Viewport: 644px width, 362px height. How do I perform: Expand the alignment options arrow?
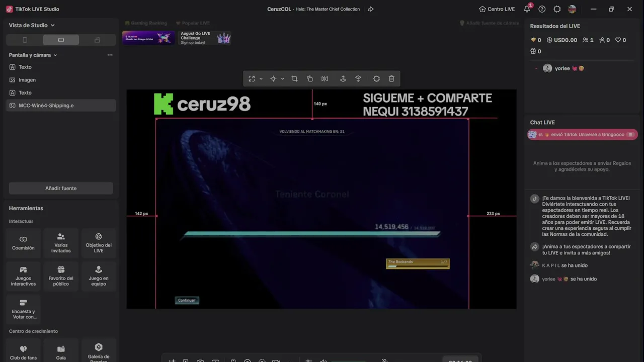[x=282, y=78]
